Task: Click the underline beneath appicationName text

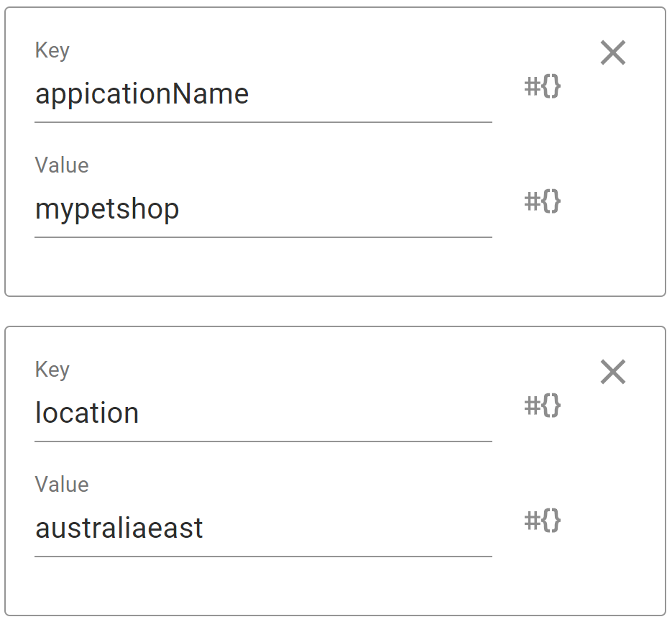Action: point(263,122)
